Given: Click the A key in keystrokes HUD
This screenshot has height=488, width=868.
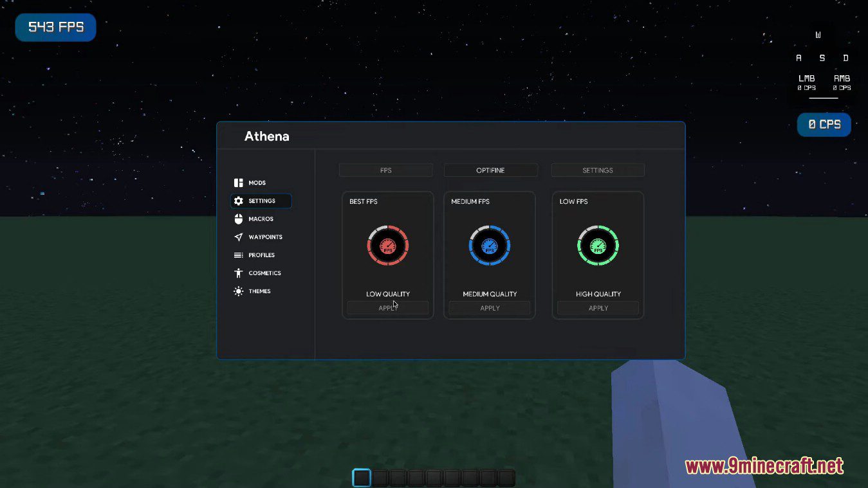Looking at the screenshot, I should coord(799,58).
